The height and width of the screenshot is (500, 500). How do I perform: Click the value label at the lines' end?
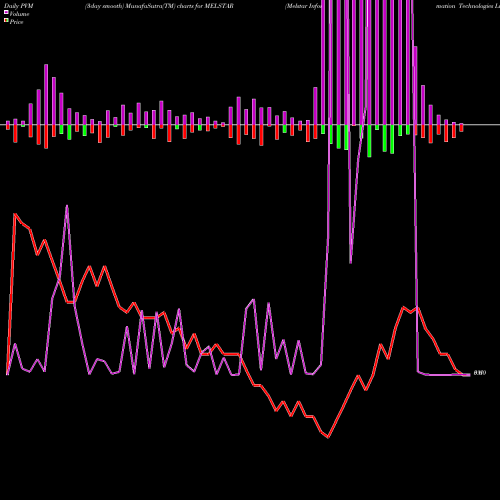(480, 373)
